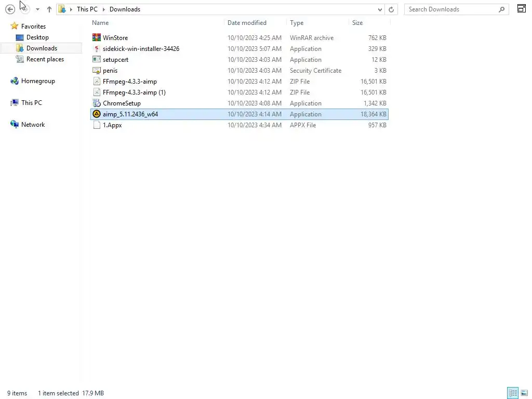
Task: Switch to Details view in status bar
Action: [x=513, y=393]
